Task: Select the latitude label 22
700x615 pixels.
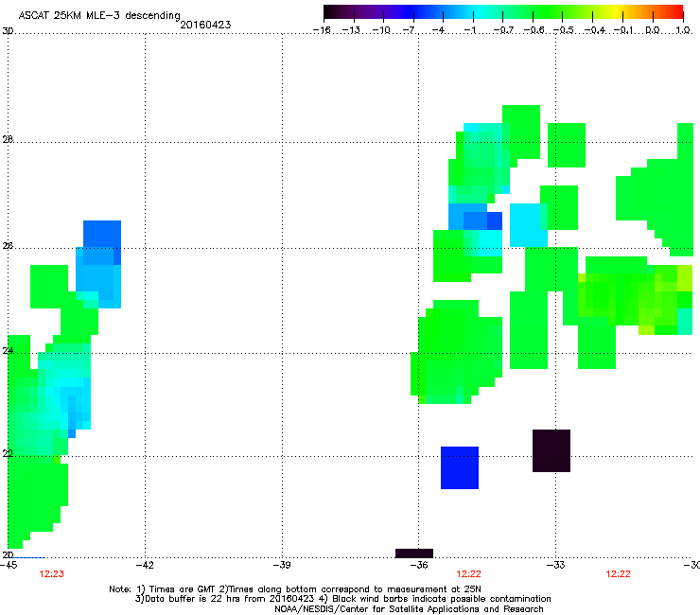Action: (x=8, y=453)
